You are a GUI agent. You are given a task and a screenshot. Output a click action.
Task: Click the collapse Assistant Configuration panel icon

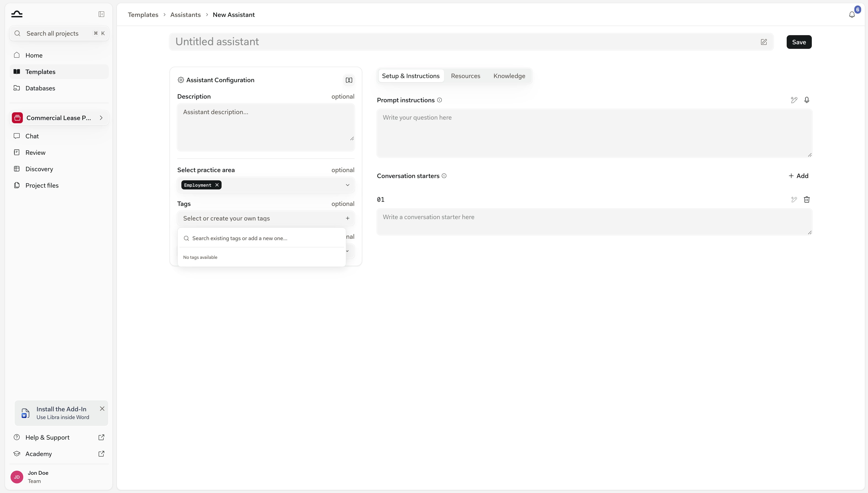click(x=349, y=80)
